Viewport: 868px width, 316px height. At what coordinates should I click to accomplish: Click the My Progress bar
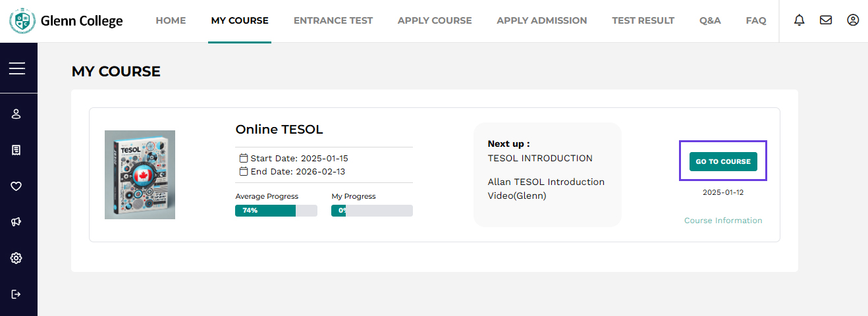pos(372,211)
